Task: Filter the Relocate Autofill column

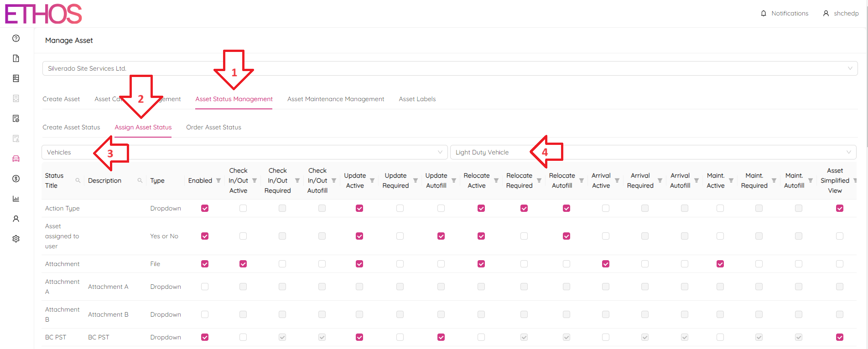Action: click(x=582, y=180)
